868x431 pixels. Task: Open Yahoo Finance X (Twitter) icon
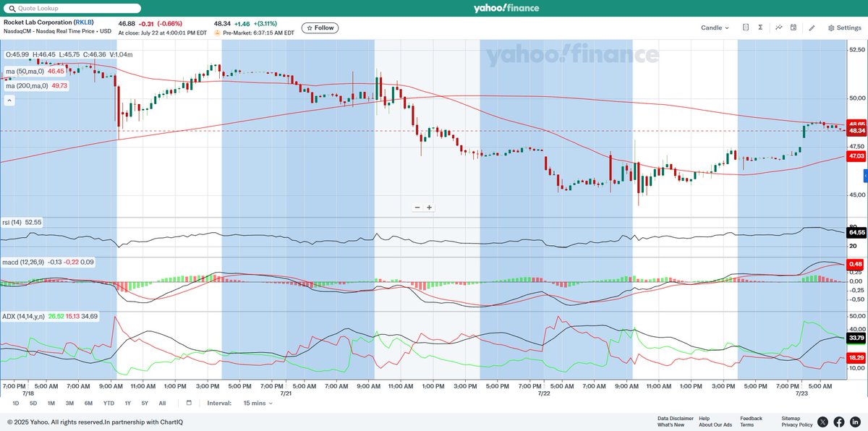[x=823, y=422]
